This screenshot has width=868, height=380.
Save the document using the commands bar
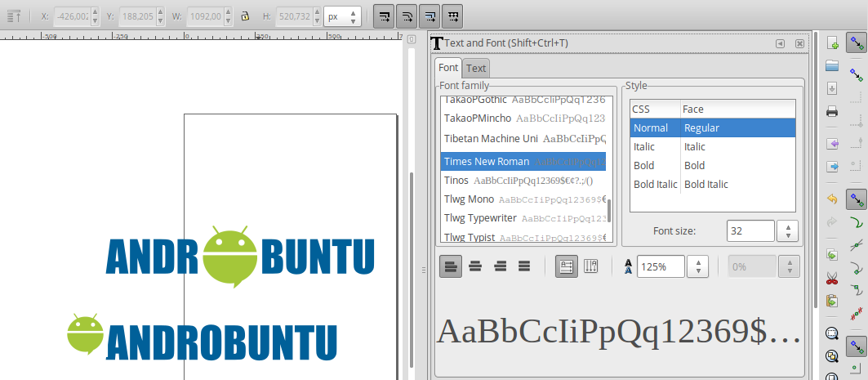click(832, 88)
